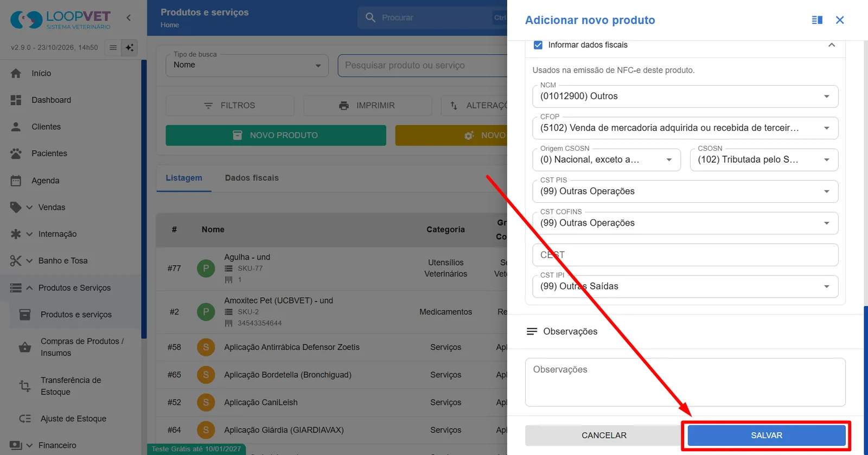Toggle the side panel layout icon
The width and height of the screenshot is (868, 455).
(817, 20)
